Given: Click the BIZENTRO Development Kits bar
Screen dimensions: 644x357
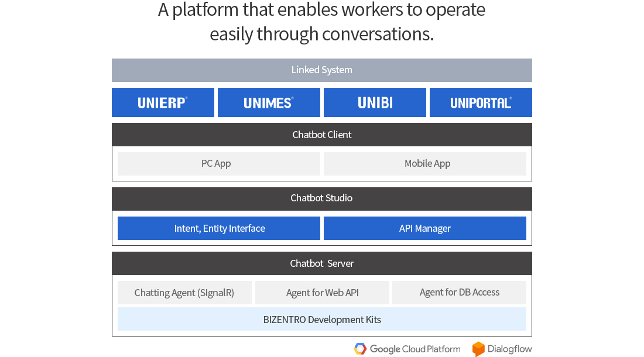Looking at the screenshot, I should coord(322,319).
